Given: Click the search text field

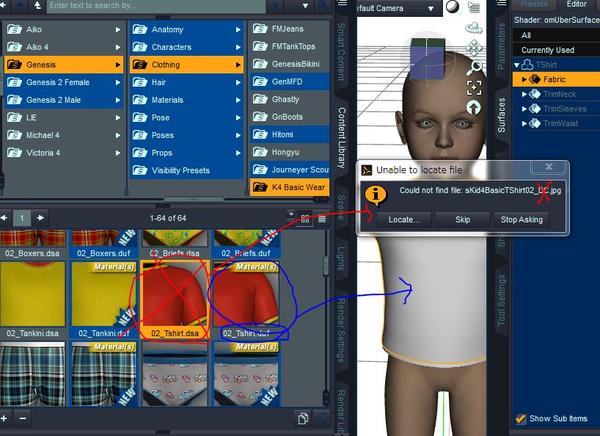Looking at the screenshot, I should coord(156,6).
